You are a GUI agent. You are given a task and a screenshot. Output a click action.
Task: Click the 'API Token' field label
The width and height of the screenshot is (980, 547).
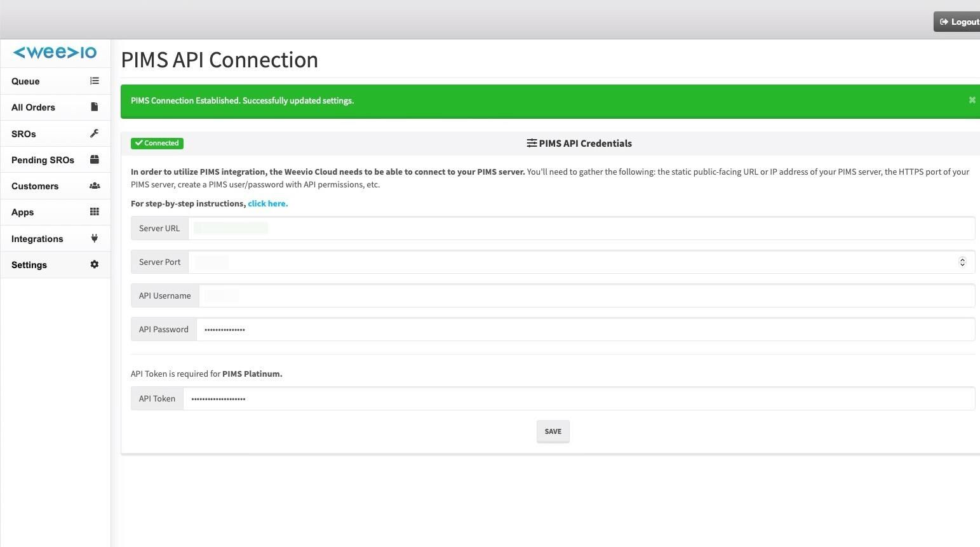click(158, 398)
